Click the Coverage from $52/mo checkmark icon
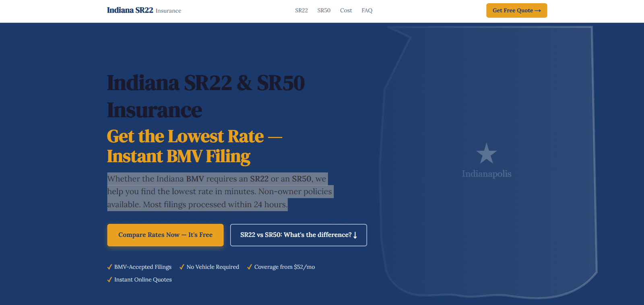The width and height of the screenshot is (644, 305). pos(250,267)
